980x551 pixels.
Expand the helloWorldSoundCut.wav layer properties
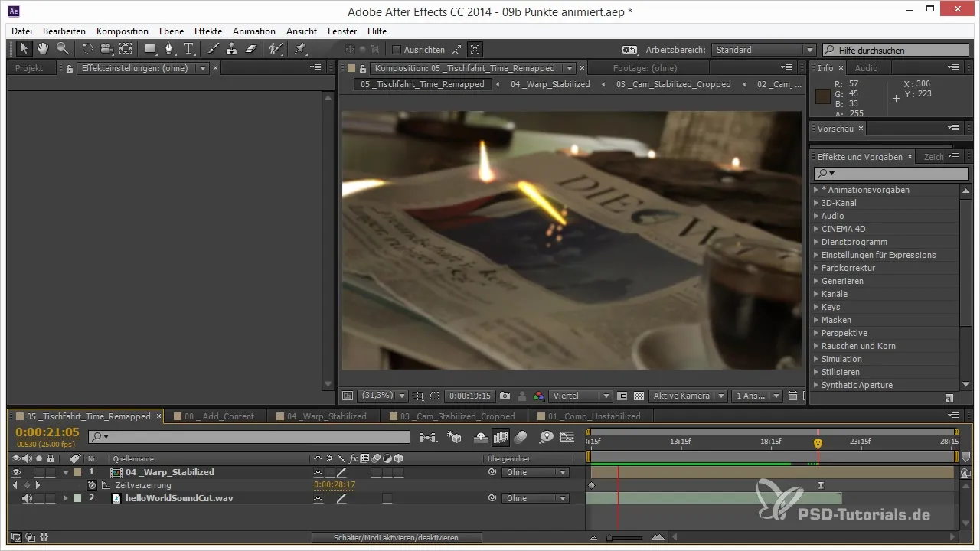click(66, 498)
